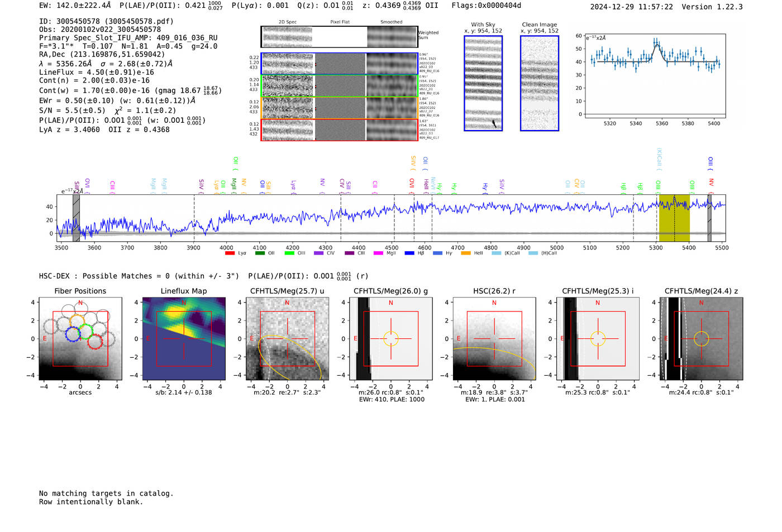Screen dimensions: 782x532
Task: Click the blue dashed fiber circle in Fiber Positions
Action: 73,334
